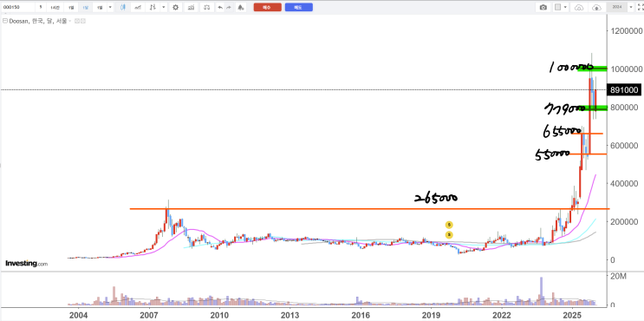This screenshot has height=321, width=644.
Task: Click the 000150 symbol input field
Action: point(18,8)
